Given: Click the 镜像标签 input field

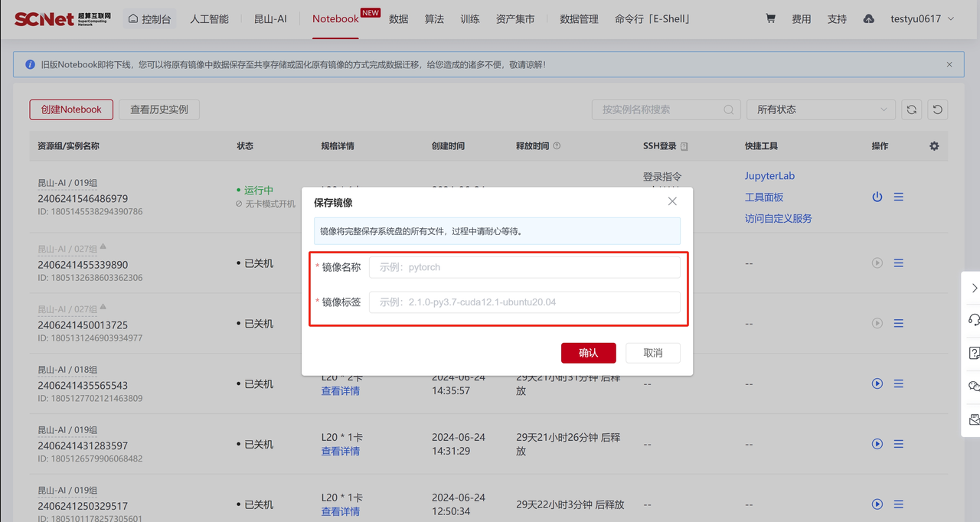Looking at the screenshot, I should [x=524, y=302].
